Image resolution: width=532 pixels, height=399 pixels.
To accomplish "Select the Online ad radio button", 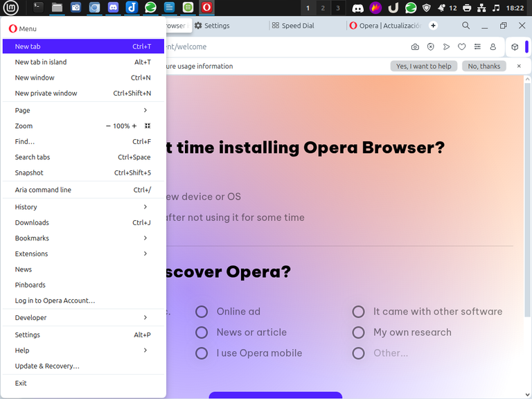I will (x=202, y=312).
